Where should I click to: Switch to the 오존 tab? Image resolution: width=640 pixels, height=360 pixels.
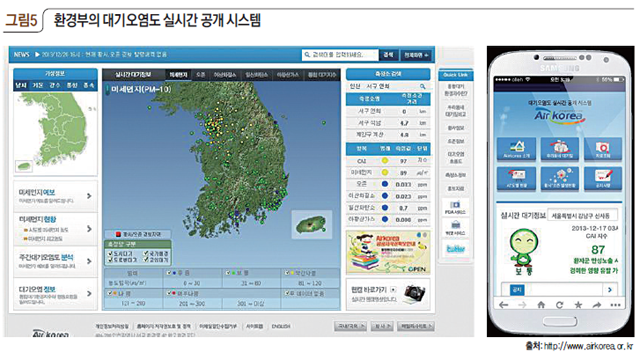click(x=200, y=75)
